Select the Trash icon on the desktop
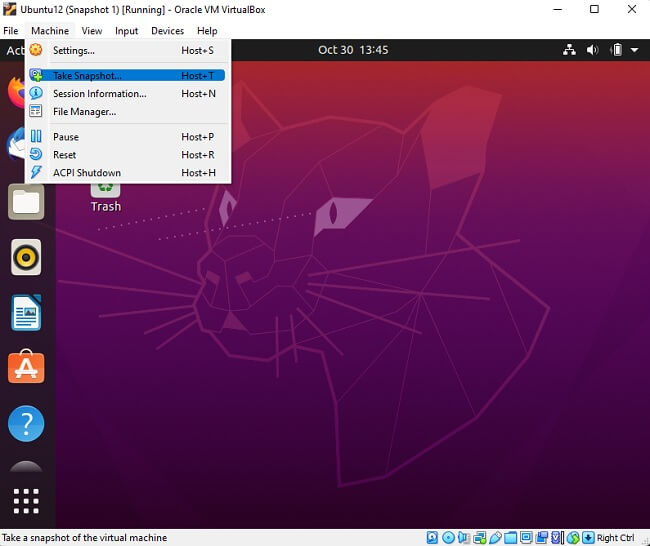This screenshot has height=546, width=650. click(105, 195)
